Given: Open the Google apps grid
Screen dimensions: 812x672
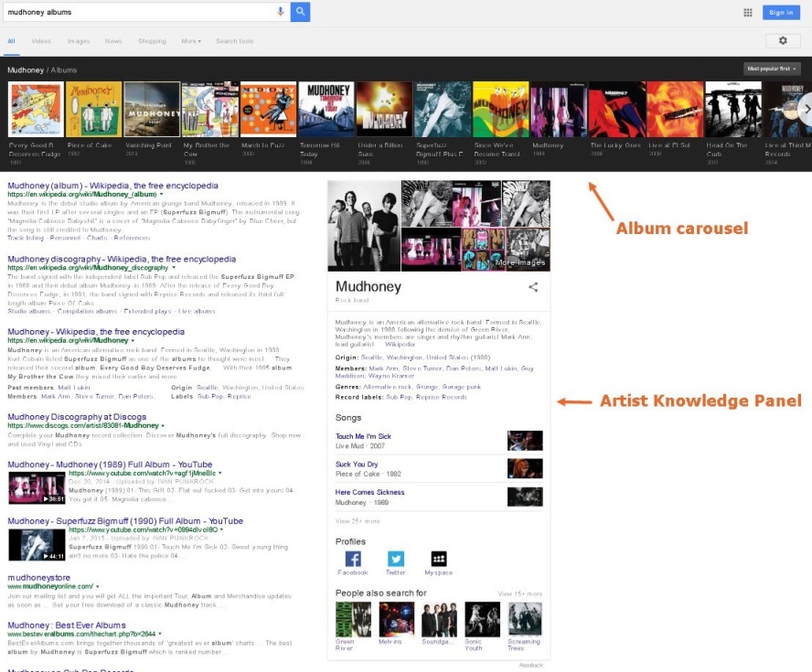Looking at the screenshot, I should point(747,13).
